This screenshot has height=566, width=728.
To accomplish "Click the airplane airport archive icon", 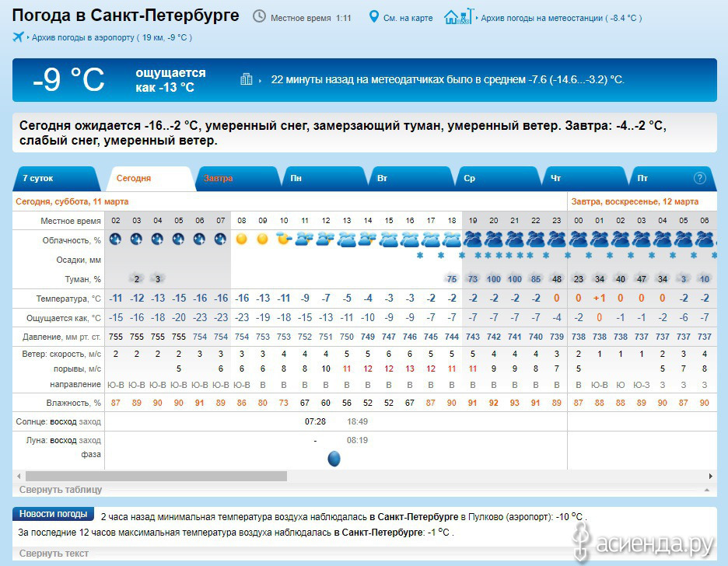I will click(18, 37).
